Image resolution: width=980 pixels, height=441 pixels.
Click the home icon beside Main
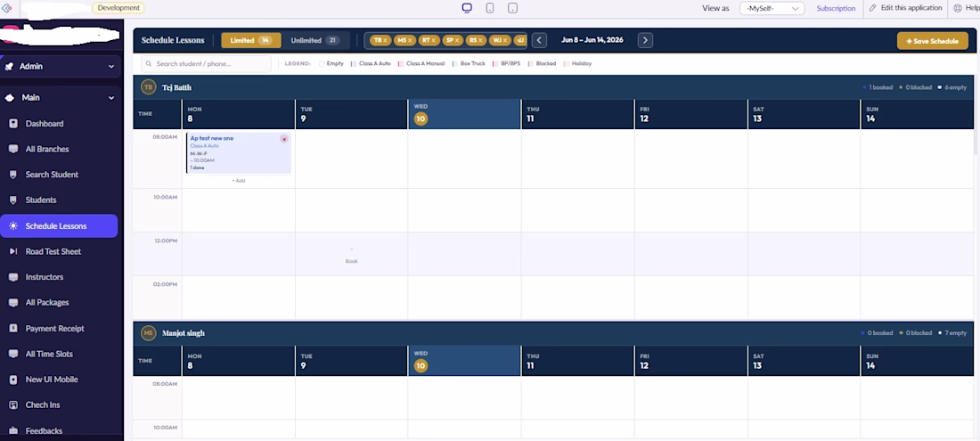click(10, 97)
